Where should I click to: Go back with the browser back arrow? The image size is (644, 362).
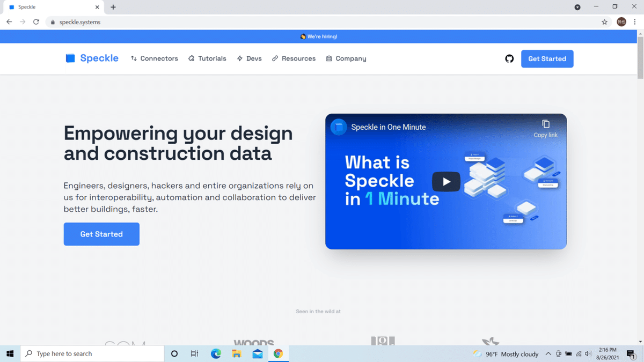click(9, 22)
